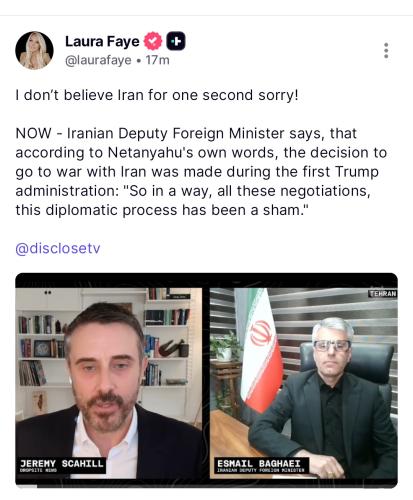Tap the ESMAIL BAGHAEI name caption
The image size is (413, 500).
(261, 465)
